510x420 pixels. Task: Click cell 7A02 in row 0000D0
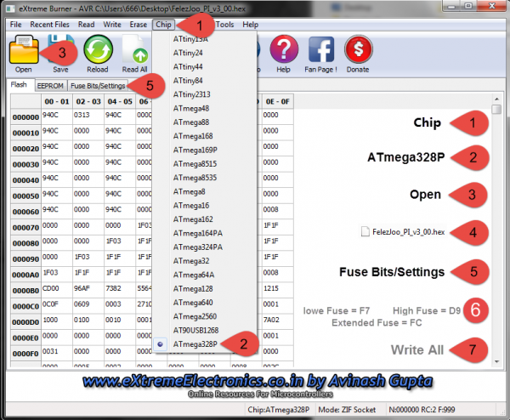pyautogui.click(x=277, y=322)
